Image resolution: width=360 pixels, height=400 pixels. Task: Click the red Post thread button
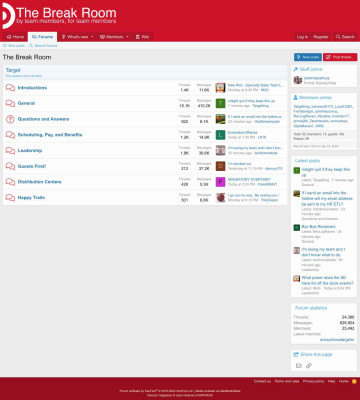pyautogui.click(x=340, y=57)
